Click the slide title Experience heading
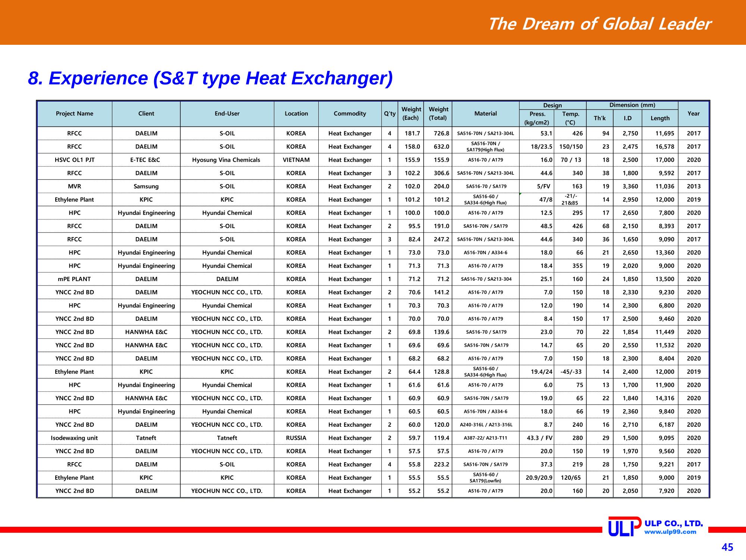Screen dimensions: 746x560 (210, 78)
